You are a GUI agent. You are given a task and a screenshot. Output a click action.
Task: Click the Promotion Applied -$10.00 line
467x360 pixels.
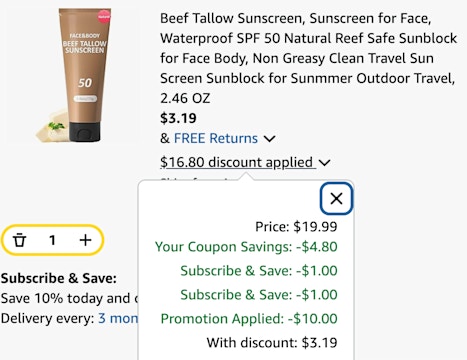point(249,319)
